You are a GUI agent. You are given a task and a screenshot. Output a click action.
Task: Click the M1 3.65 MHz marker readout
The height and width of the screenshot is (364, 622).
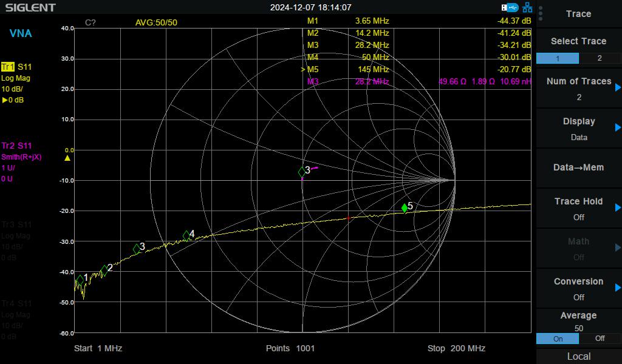pos(419,21)
